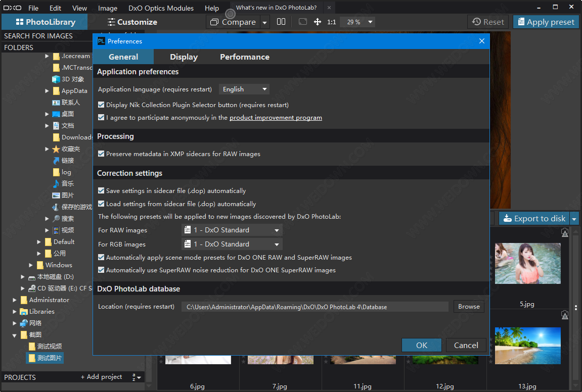Click the 文档 documents icon
Viewport: 582px width, 392px height.
tap(56, 126)
